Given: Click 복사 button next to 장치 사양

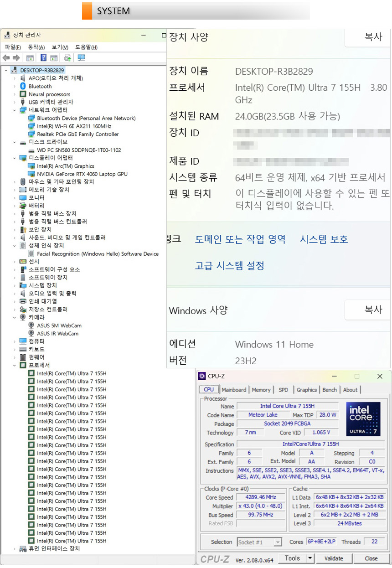Looking at the screenshot, I should 368,37.
